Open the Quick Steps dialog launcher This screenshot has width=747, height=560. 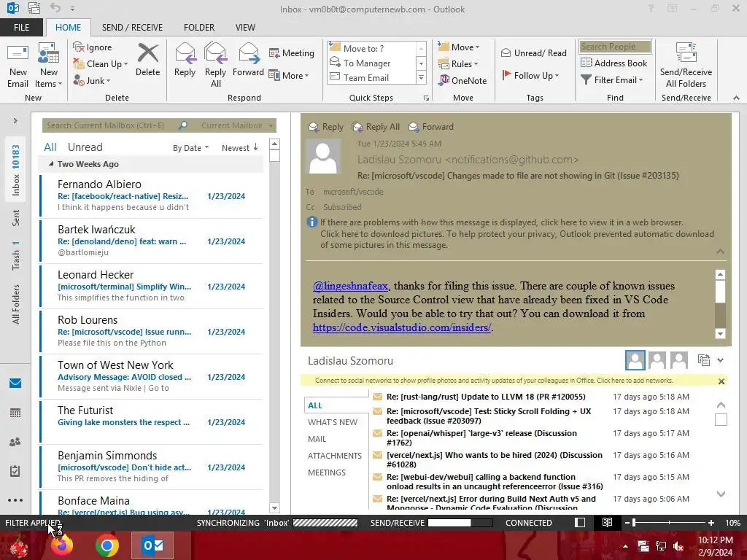point(426,98)
